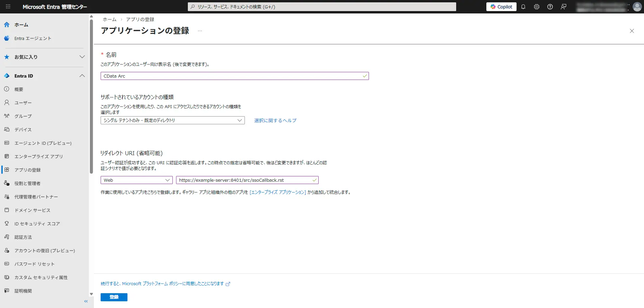Open the settings gear icon

pyautogui.click(x=537, y=7)
